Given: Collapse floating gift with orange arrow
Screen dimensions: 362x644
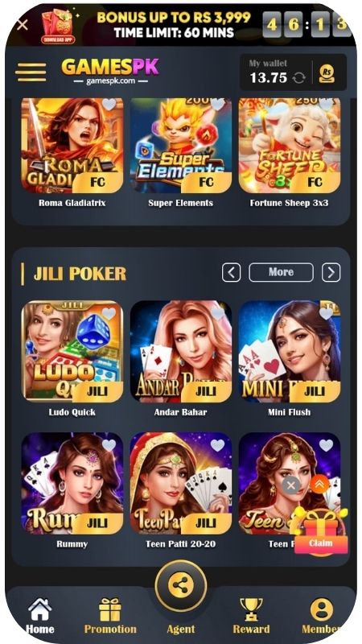Looking at the screenshot, I should pos(319,485).
